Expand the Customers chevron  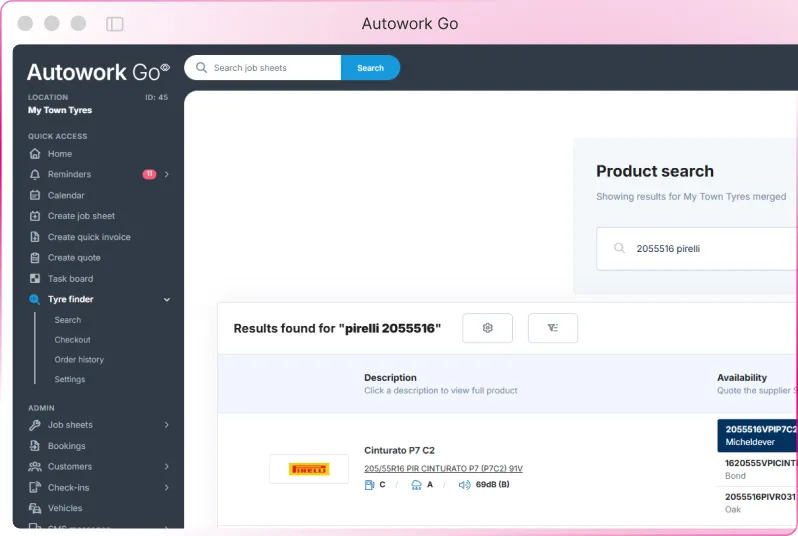pyautogui.click(x=166, y=466)
